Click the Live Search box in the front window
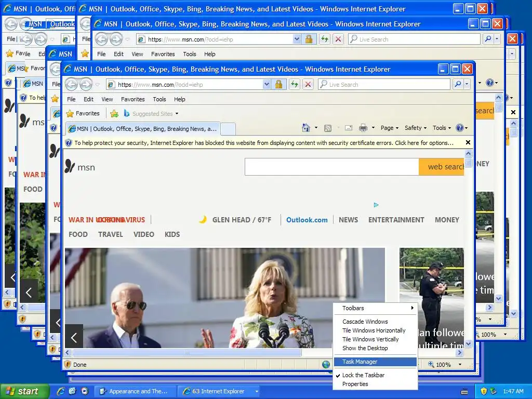 384,84
